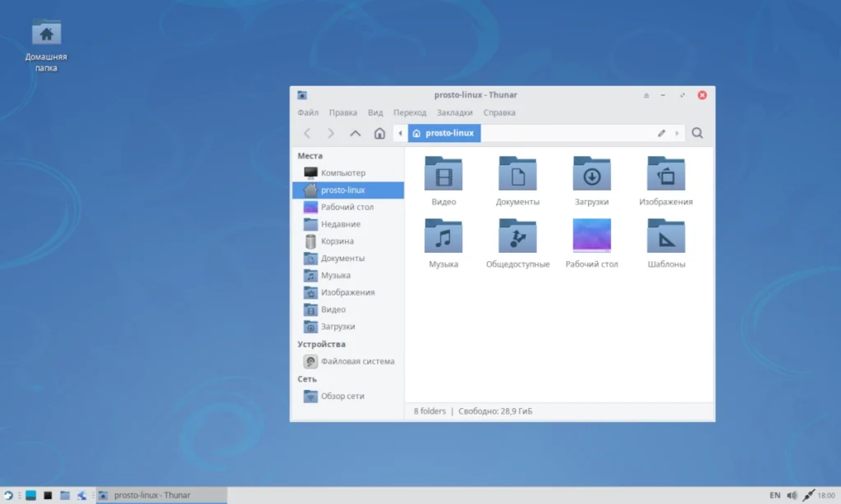
Task: Open the file manager launcher on taskbar
Action: click(x=65, y=496)
